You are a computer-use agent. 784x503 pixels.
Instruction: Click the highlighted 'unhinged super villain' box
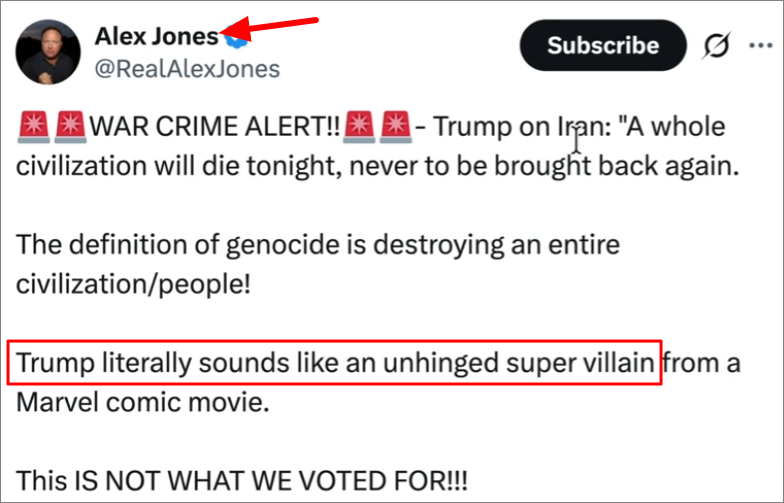coord(334,362)
